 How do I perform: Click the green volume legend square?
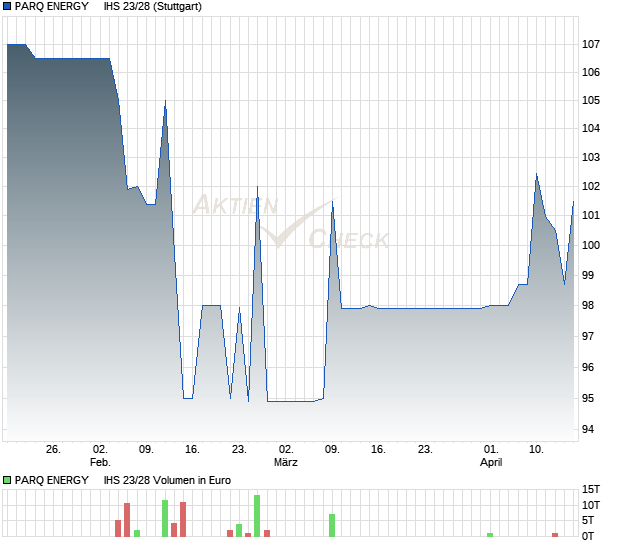click(x=7, y=480)
